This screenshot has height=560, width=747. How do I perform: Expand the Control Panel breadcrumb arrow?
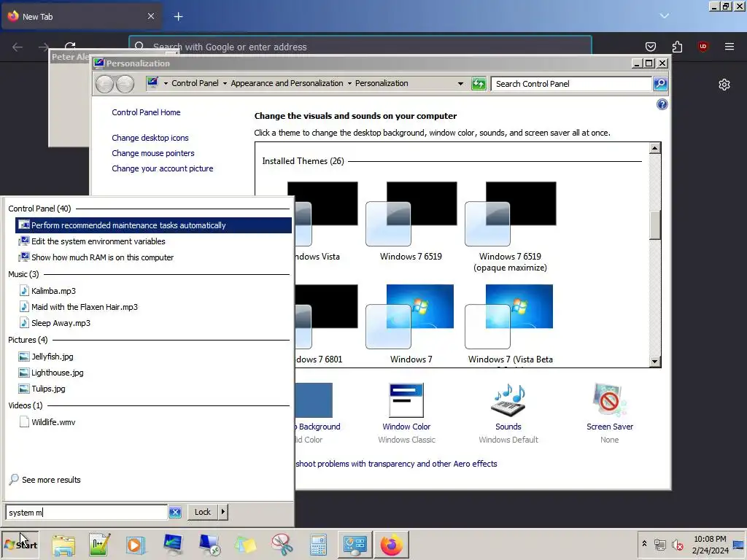(x=225, y=83)
